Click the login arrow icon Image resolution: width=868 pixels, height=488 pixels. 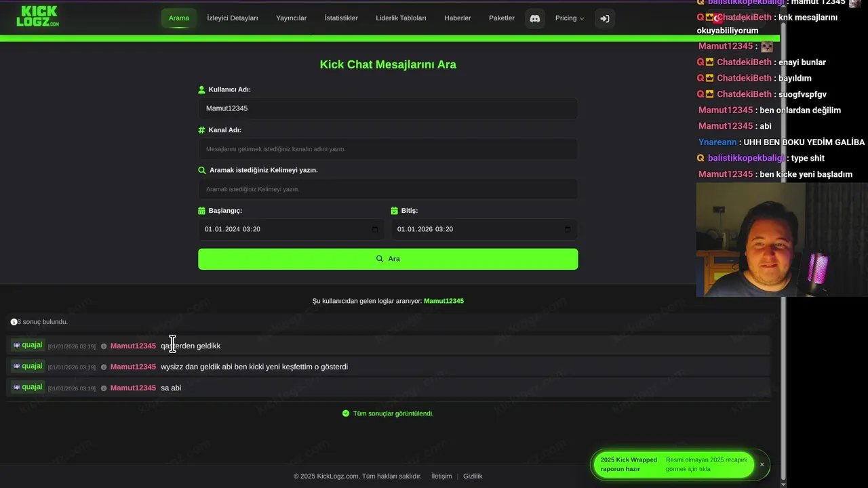[605, 18]
